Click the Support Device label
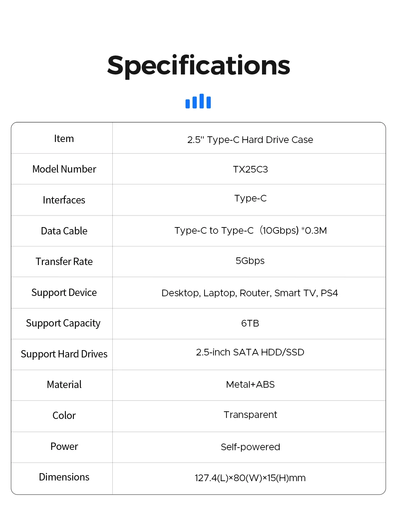 (64, 293)
